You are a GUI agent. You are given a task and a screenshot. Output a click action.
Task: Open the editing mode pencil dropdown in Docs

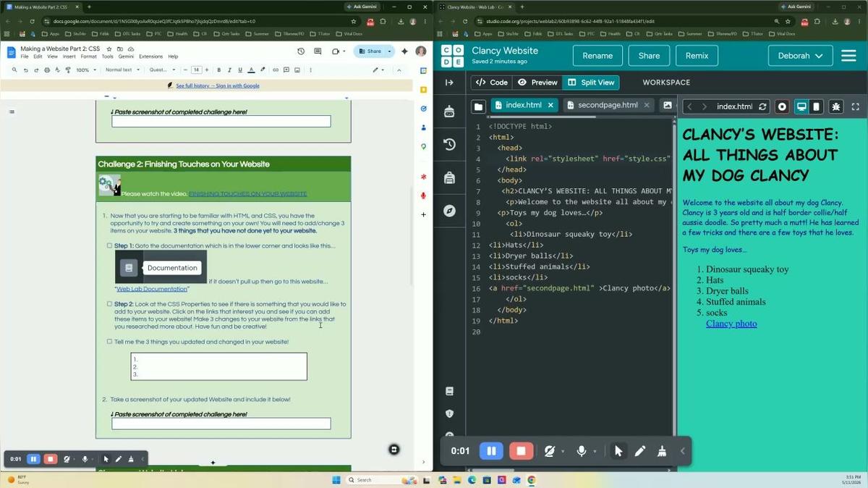pos(378,70)
